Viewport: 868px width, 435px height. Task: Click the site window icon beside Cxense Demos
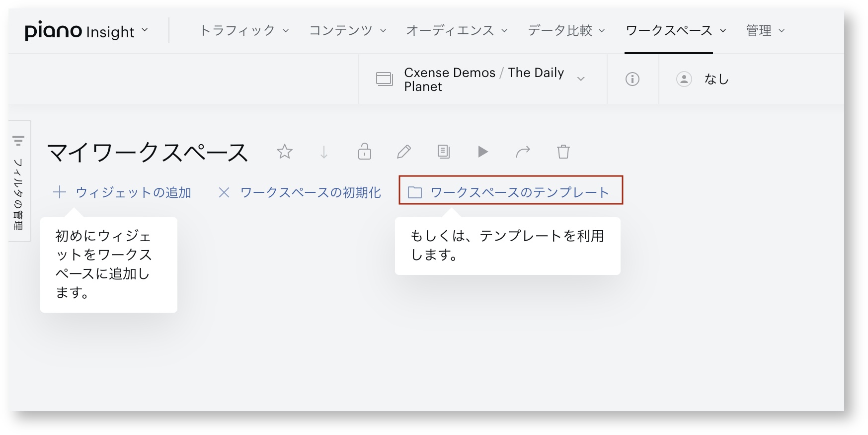[x=385, y=79]
